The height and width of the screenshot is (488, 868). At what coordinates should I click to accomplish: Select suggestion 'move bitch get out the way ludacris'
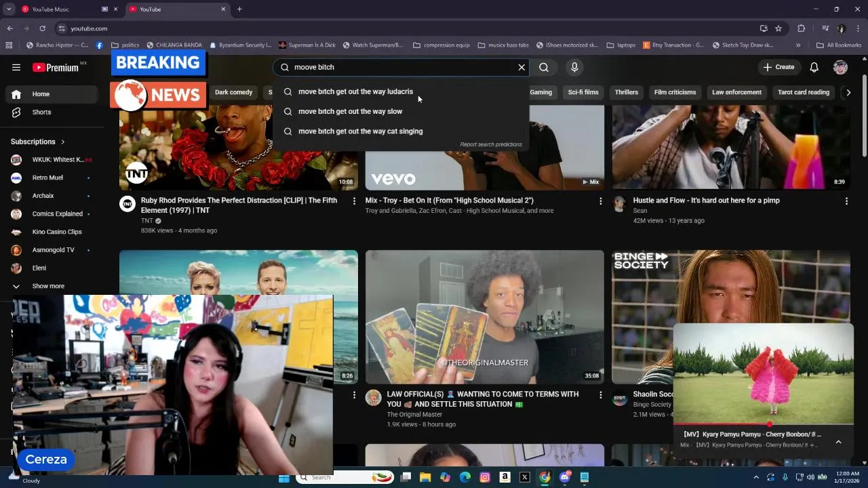[x=401, y=91]
